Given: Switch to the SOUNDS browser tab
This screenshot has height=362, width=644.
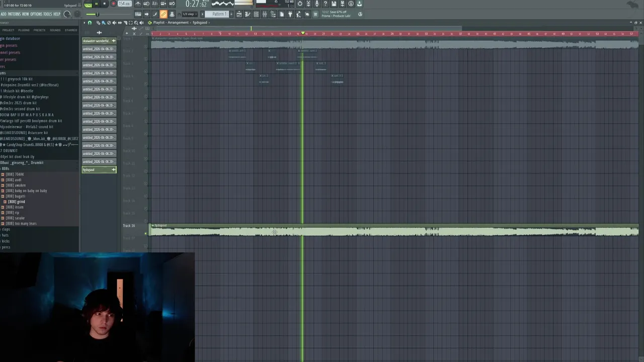Looking at the screenshot, I should tap(55, 30).
